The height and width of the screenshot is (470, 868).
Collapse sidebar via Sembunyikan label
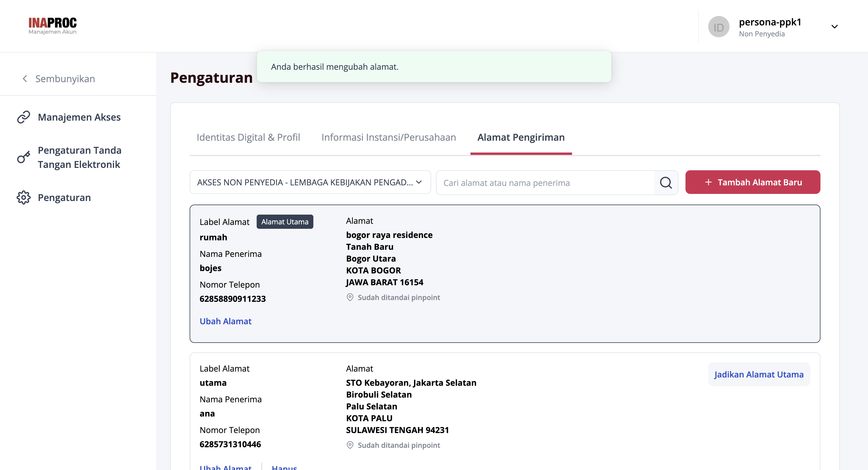65,79
